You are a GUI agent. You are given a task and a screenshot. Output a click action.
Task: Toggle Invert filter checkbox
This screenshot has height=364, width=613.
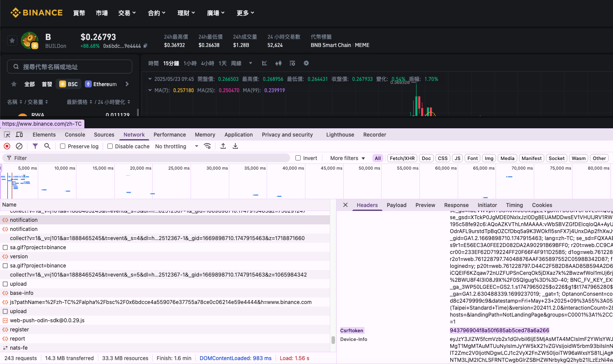tap(298, 158)
